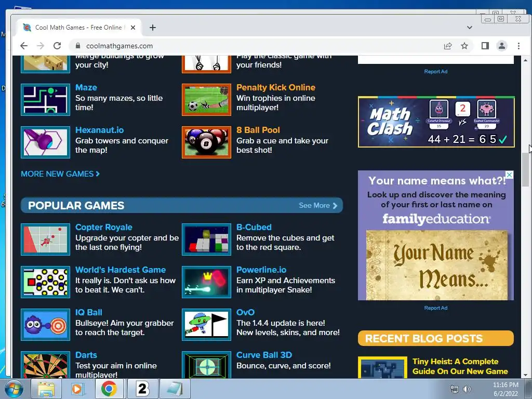Open the B-Cubed game thumbnail
Image resolution: width=532 pixels, height=399 pixels.
(x=206, y=240)
